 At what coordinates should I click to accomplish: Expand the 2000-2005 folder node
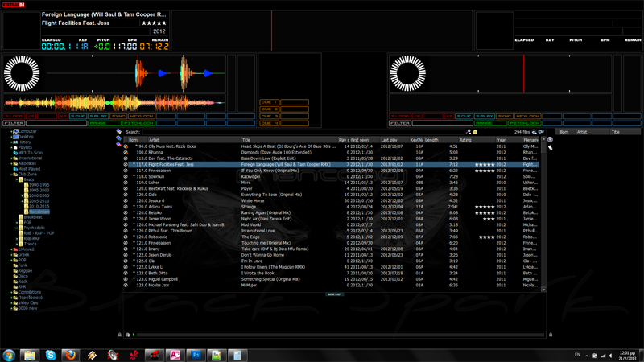pyautogui.click(x=23, y=195)
